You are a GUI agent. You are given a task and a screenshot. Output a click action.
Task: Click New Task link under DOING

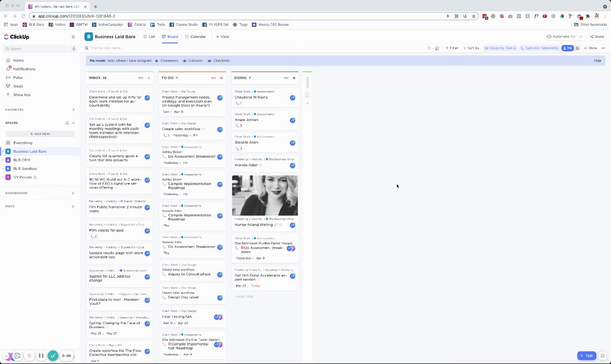tap(244, 297)
